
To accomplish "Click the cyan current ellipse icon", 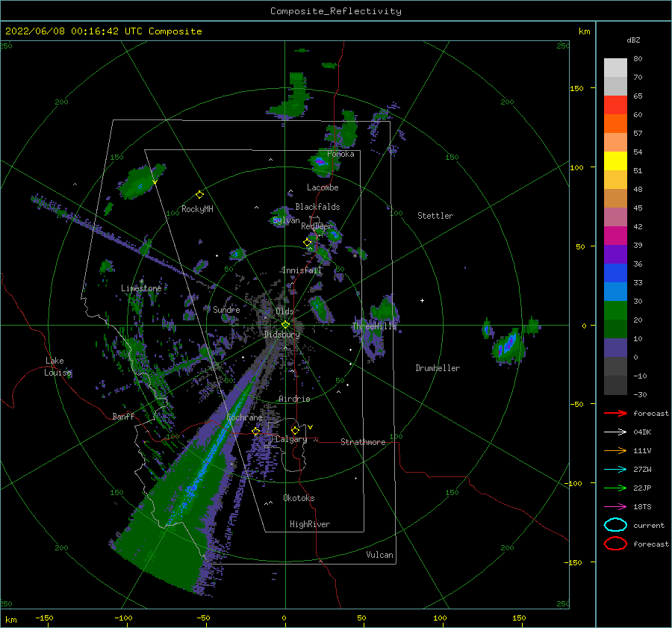I will click(x=615, y=525).
